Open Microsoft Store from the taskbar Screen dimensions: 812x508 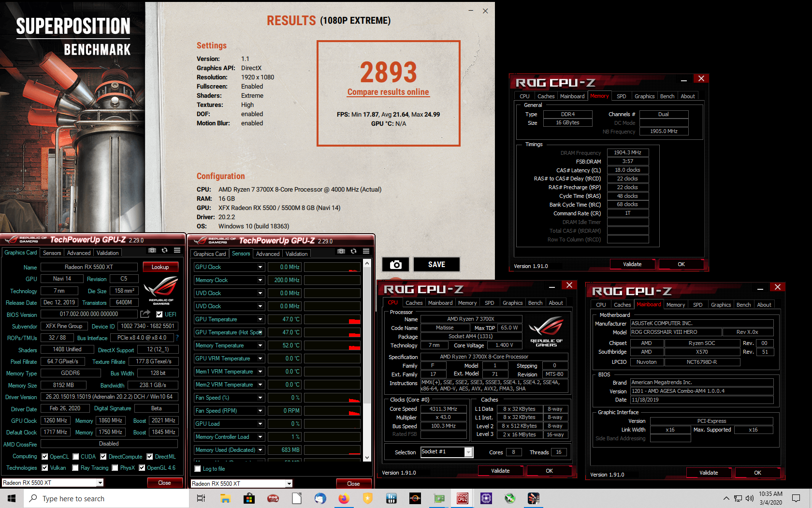coord(249,498)
